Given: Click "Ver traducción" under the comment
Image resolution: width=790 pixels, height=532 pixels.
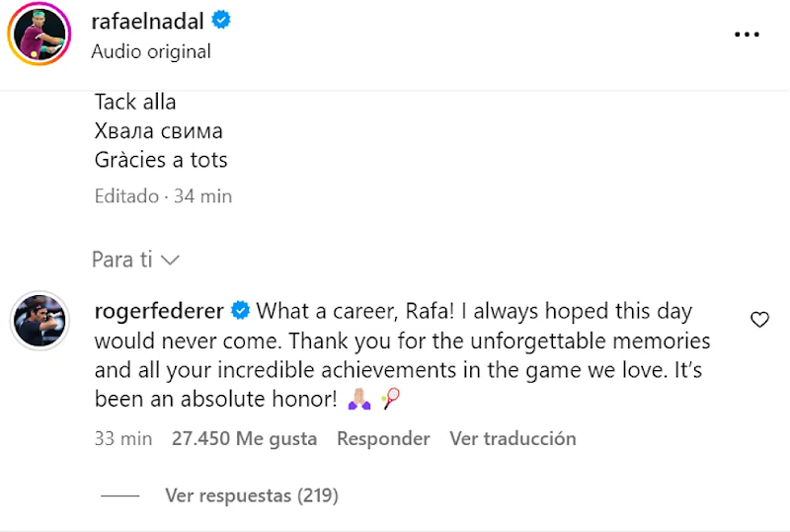Looking at the screenshot, I should (513, 438).
